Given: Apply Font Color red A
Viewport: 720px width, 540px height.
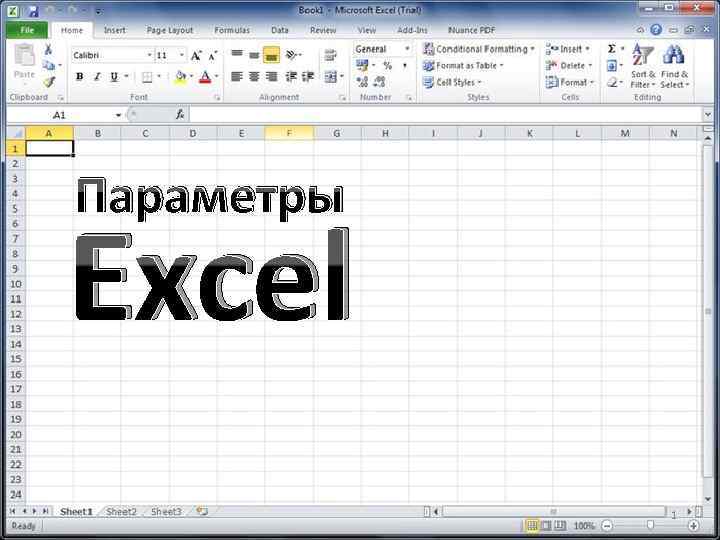Looking at the screenshot, I should [205, 77].
